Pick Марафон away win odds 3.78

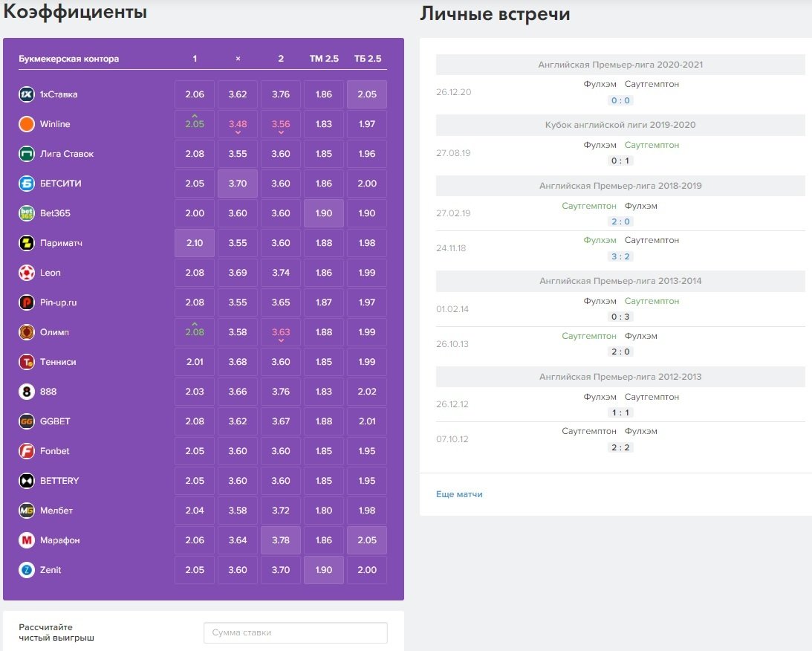(281, 540)
